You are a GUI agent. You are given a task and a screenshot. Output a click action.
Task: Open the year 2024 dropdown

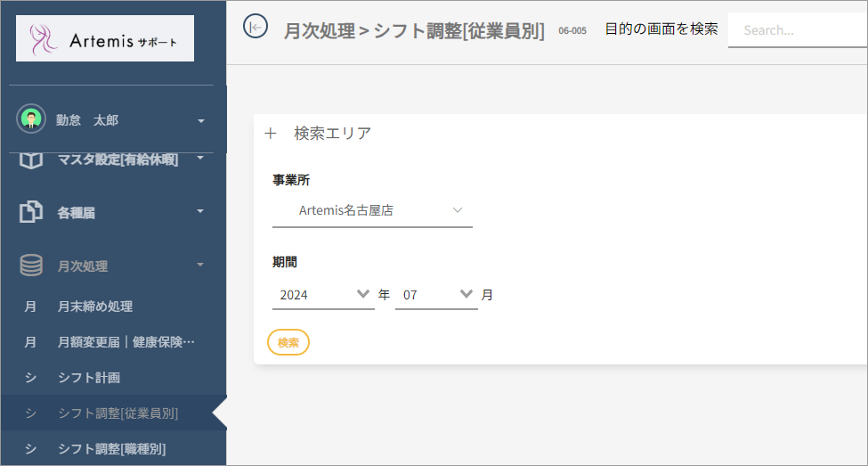pyautogui.click(x=323, y=294)
